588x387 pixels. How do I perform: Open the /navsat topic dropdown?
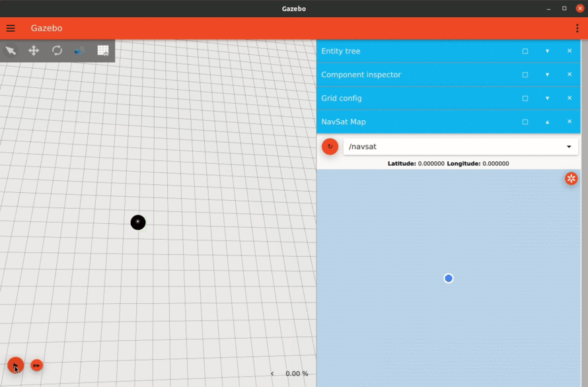pos(460,147)
